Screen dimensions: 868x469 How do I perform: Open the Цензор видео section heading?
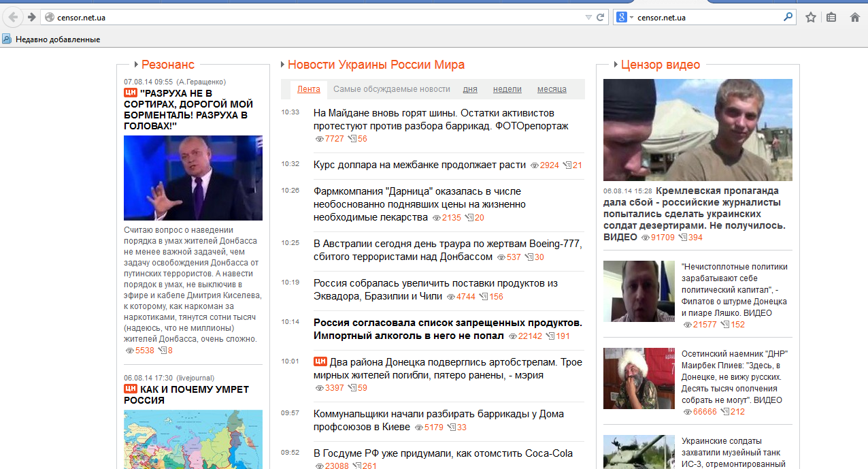(661, 65)
